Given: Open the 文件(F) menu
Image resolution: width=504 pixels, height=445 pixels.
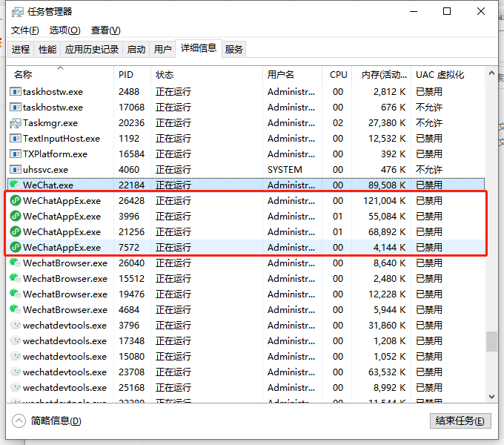Looking at the screenshot, I should pyautogui.click(x=25, y=30).
